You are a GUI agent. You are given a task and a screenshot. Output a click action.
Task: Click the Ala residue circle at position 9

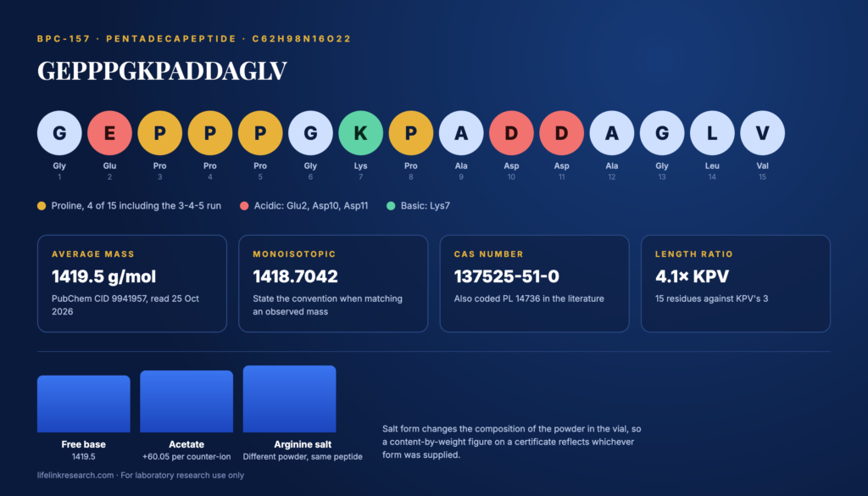pyautogui.click(x=461, y=133)
